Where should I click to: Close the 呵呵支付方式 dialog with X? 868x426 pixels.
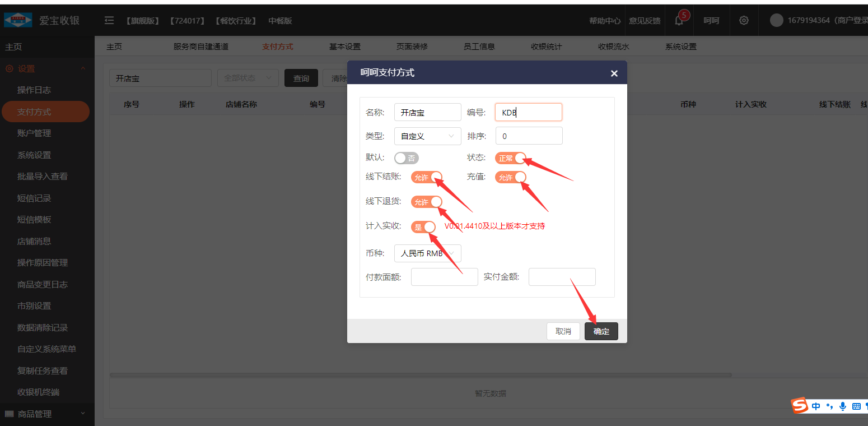coord(614,73)
